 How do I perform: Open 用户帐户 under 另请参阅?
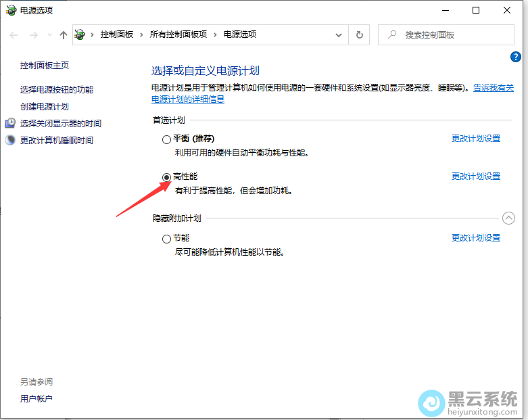[36, 398]
